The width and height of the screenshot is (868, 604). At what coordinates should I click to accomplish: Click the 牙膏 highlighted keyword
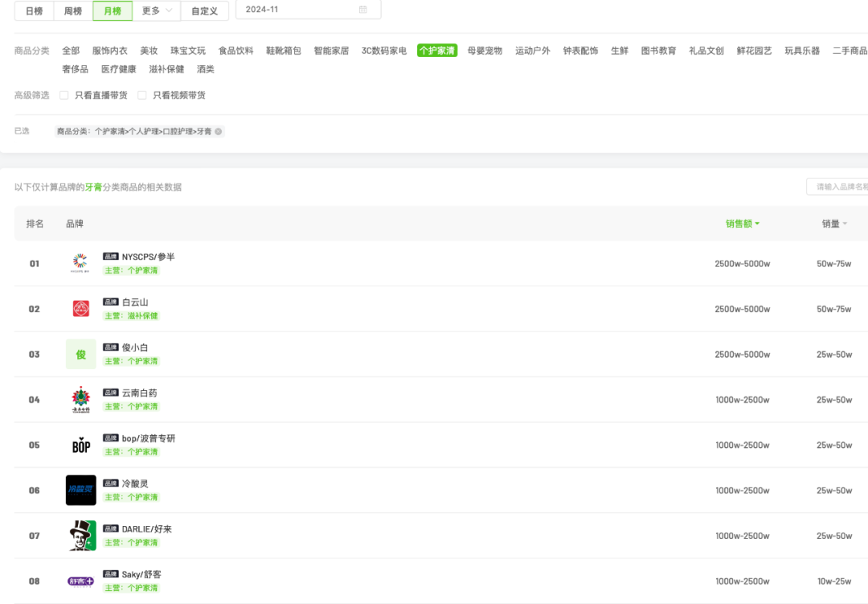tap(93, 187)
